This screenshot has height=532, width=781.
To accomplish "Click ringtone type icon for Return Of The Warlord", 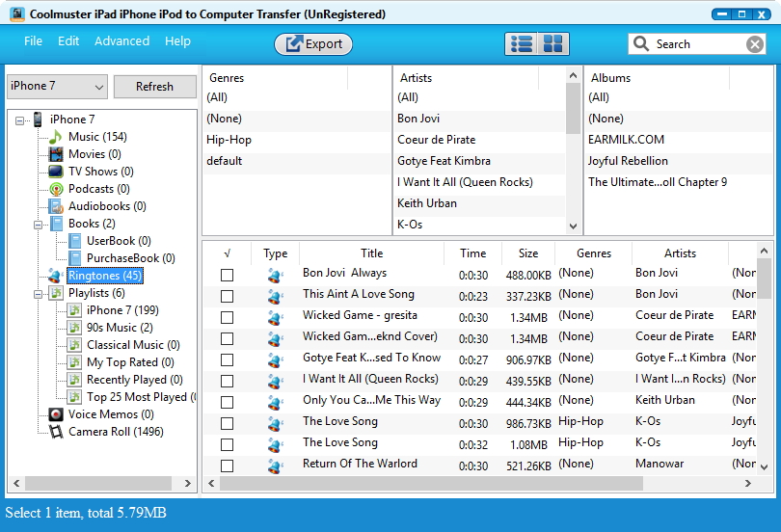I will point(275,466).
